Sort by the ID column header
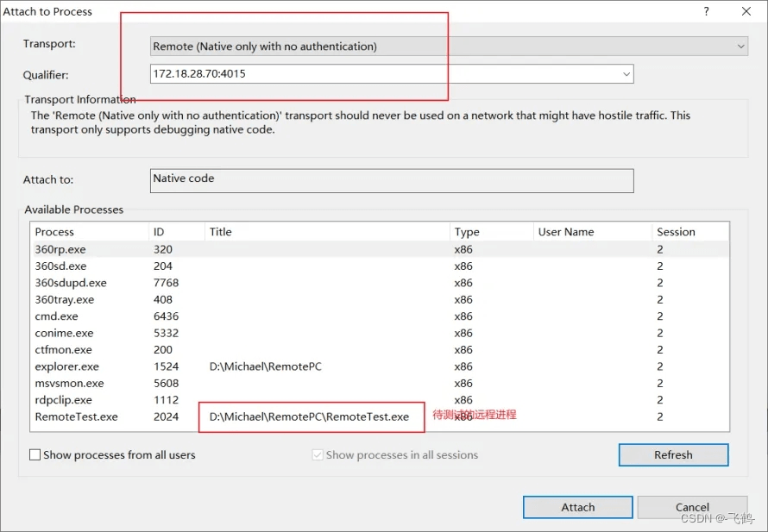Screen dimensions: 768x532 pos(177,231)
